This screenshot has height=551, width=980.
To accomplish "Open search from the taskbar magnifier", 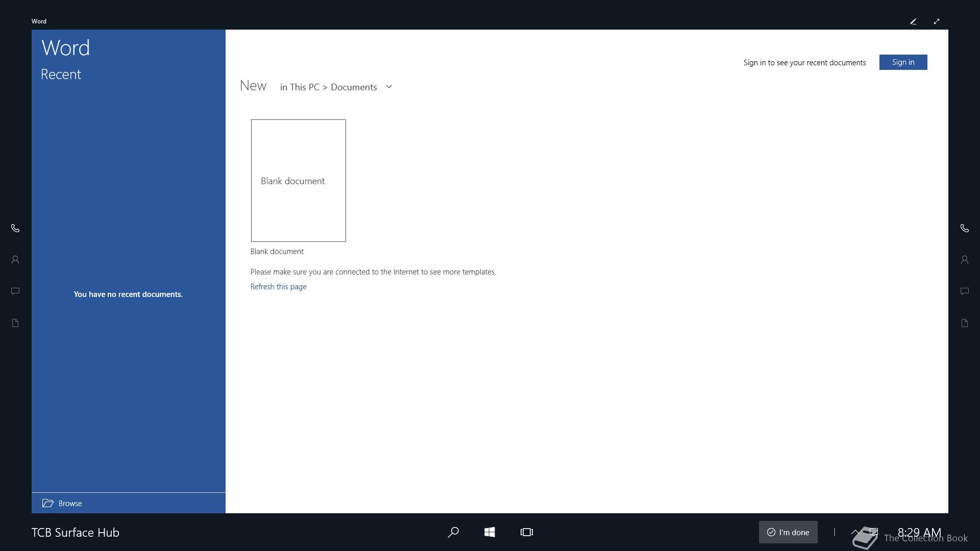I will click(453, 532).
